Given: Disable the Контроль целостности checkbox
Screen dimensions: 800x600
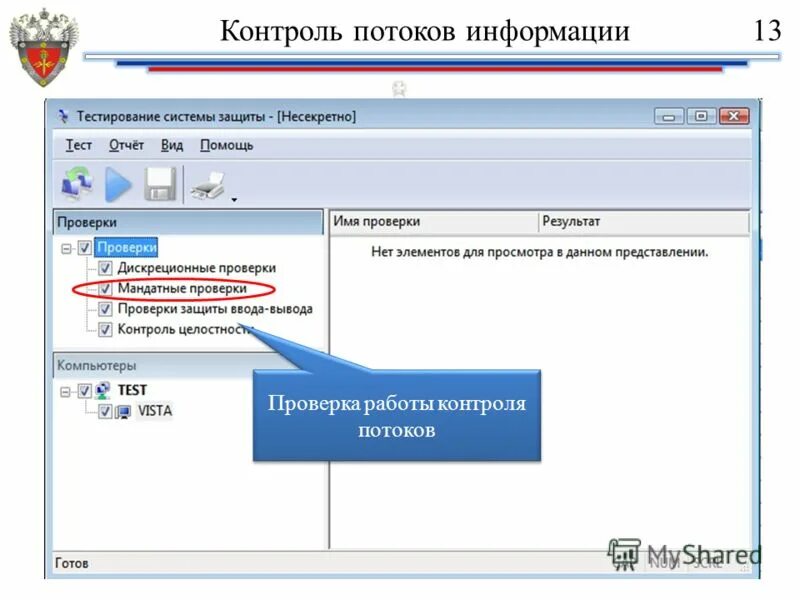Looking at the screenshot, I should coord(103,329).
